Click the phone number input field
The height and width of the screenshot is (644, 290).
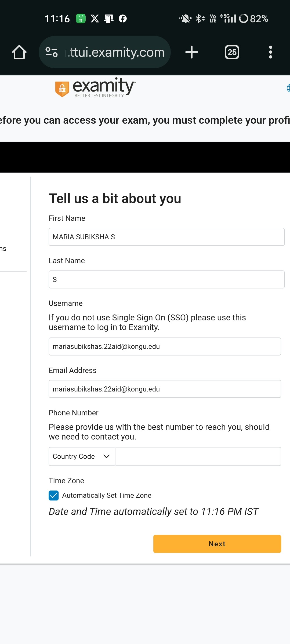point(198,456)
